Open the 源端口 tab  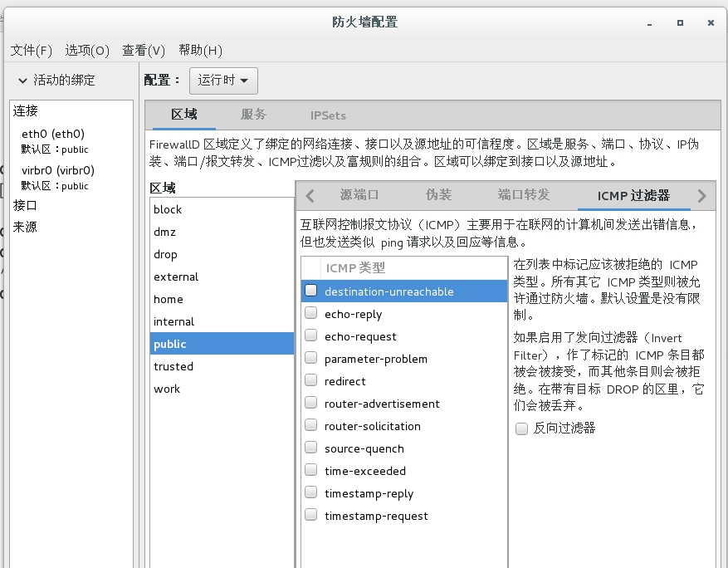click(359, 195)
